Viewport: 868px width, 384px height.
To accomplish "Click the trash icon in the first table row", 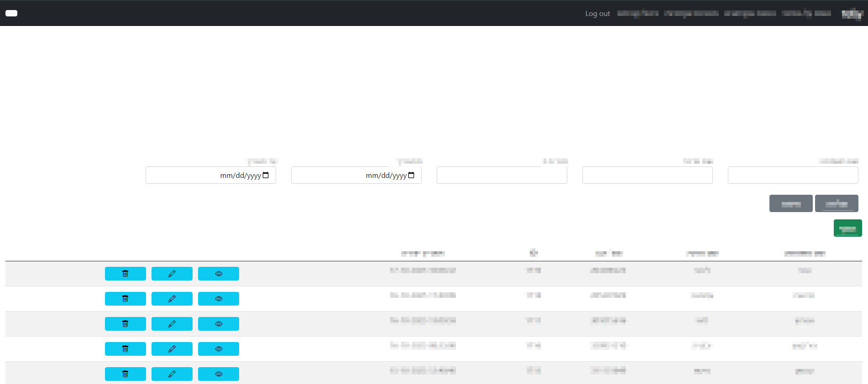I will pos(125,274).
